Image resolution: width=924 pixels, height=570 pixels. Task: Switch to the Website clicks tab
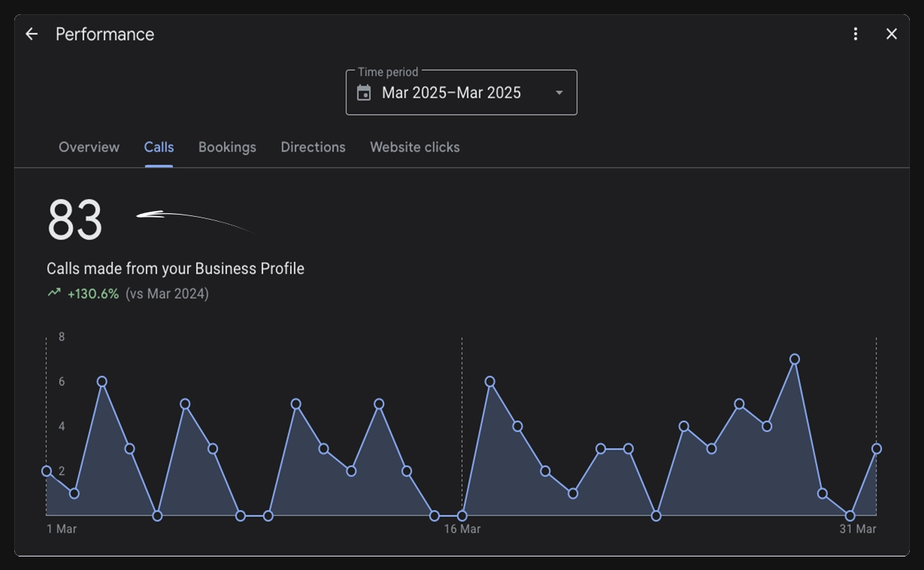[x=415, y=147]
